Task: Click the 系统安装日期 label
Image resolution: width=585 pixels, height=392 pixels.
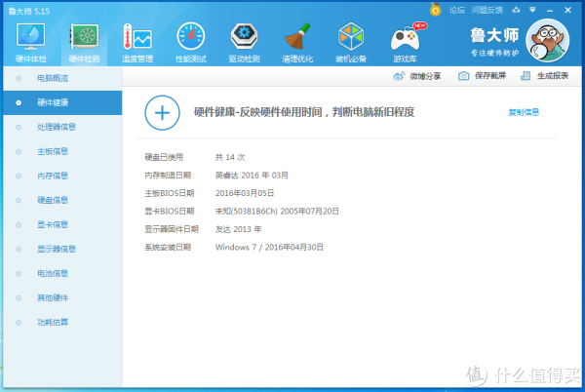Action: click(168, 247)
